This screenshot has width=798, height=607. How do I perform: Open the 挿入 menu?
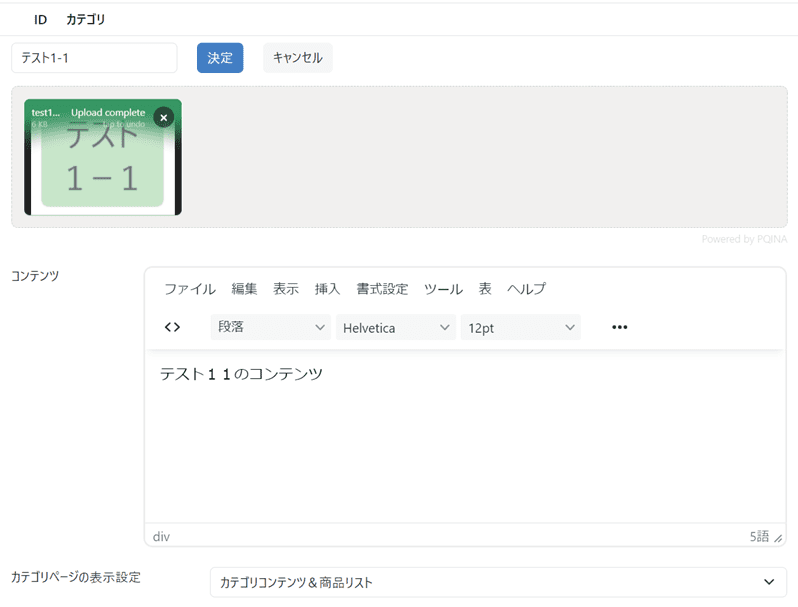(327, 289)
